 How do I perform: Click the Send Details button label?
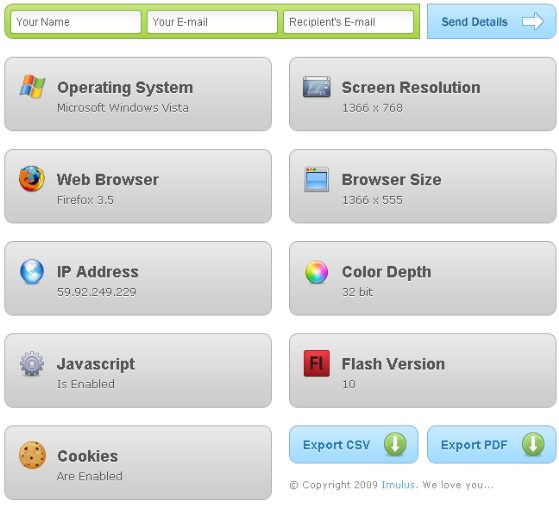pos(474,22)
